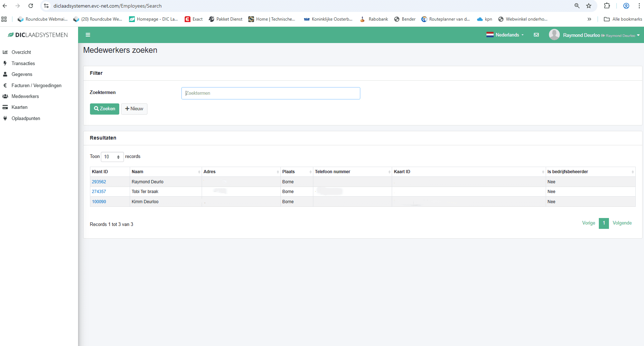This screenshot has width=644, height=346.
Task: Expand the Raymond Deurloo user menu
Action: (601, 35)
